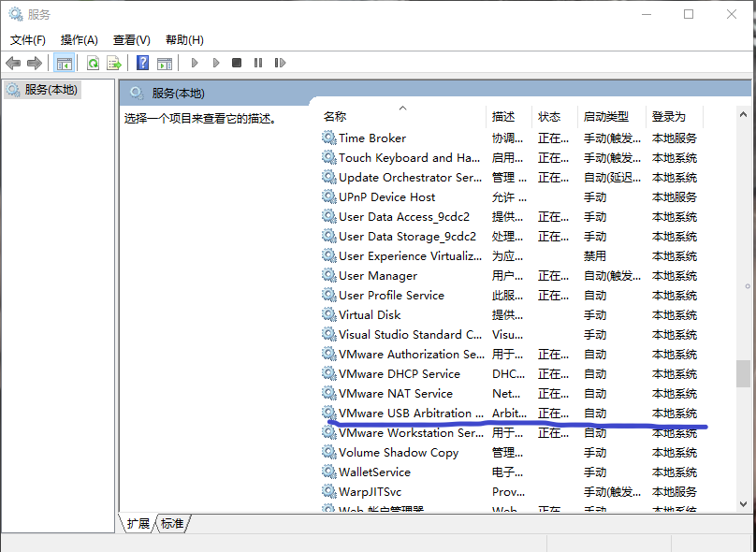Image resolution: width=756 pixels, height=552 pixels.
Task: Sort services by clicking the 名称 column header
Action: 337,116
